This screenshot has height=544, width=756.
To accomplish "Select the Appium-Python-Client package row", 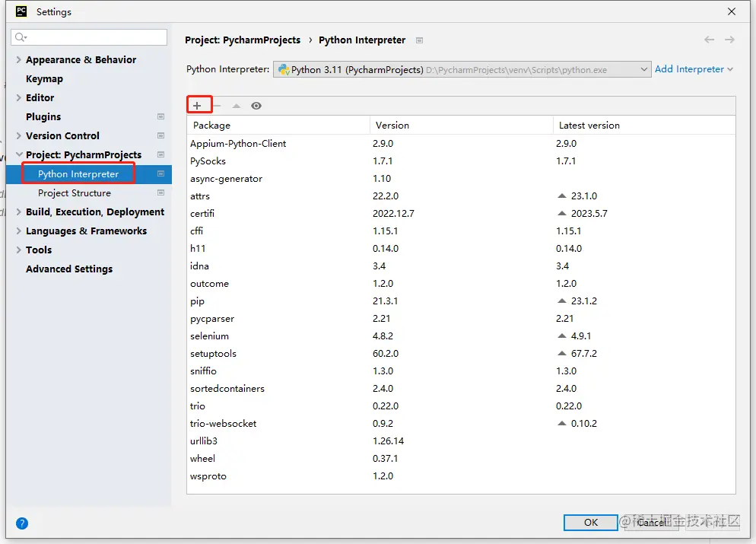I will click(x=461, y=143).
